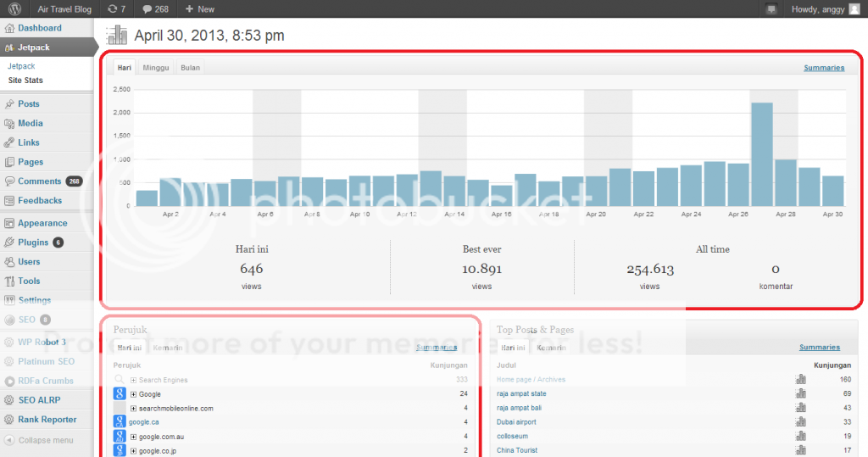The width and height of the screenshot is (868, 457).
Task: Switch chart to the Bulan tab
Action: 190,67
